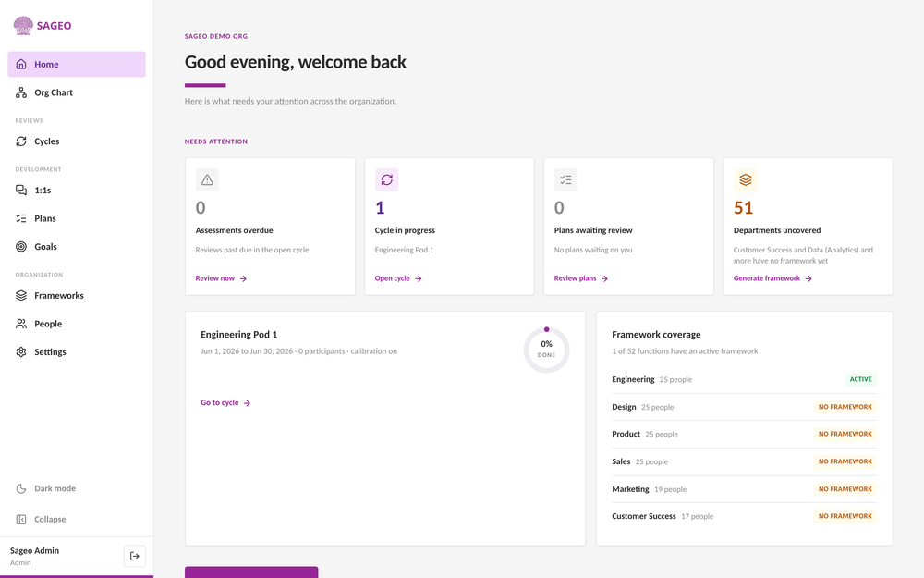Click the ACTIVE badge for Engineering
This screenshot has height=578, width=924.
[x=860, y=379]
